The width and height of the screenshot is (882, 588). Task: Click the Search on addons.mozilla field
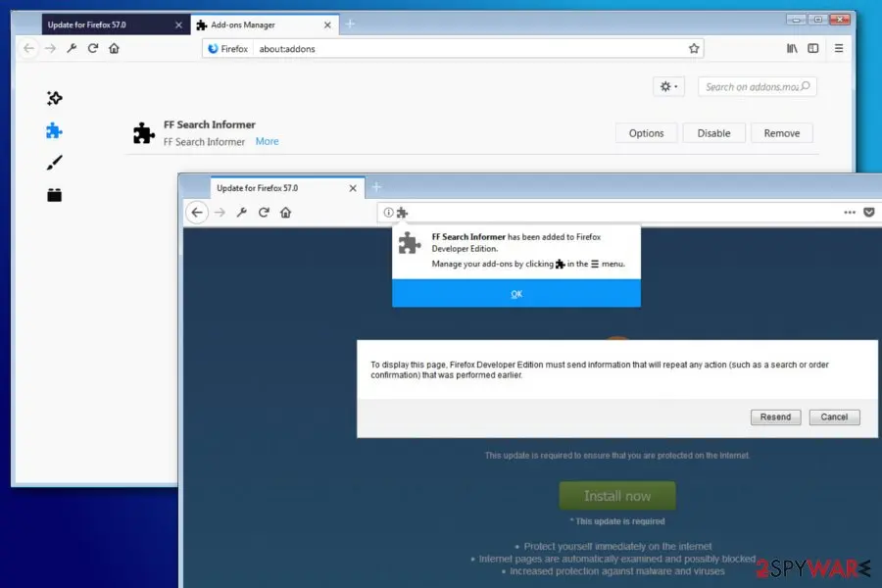(758, 86)
